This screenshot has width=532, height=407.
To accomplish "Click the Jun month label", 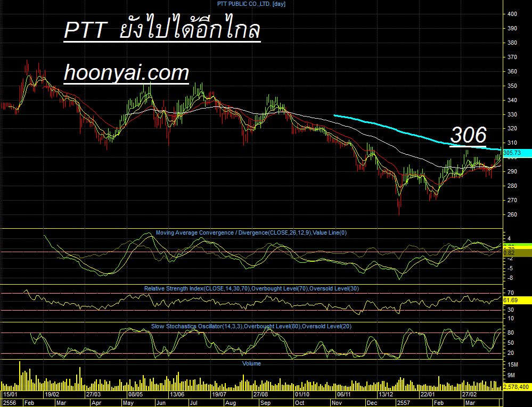I will coord(161,403).
